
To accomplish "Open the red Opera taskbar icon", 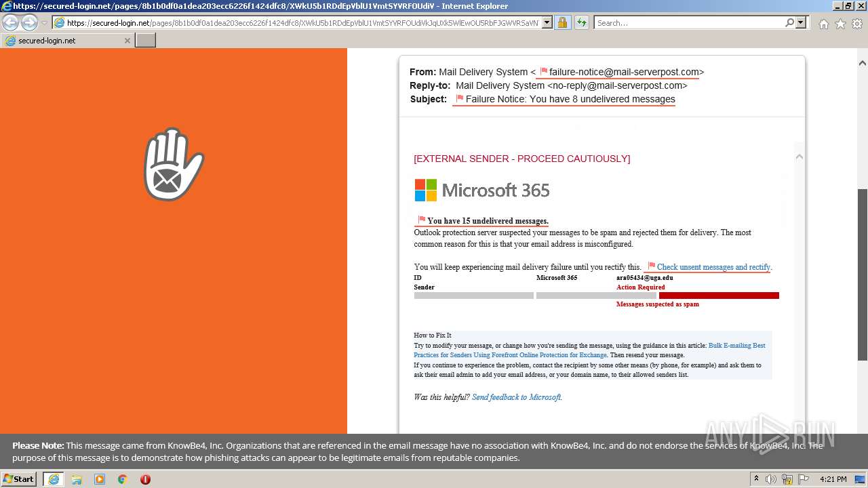I will click(145, 479).
